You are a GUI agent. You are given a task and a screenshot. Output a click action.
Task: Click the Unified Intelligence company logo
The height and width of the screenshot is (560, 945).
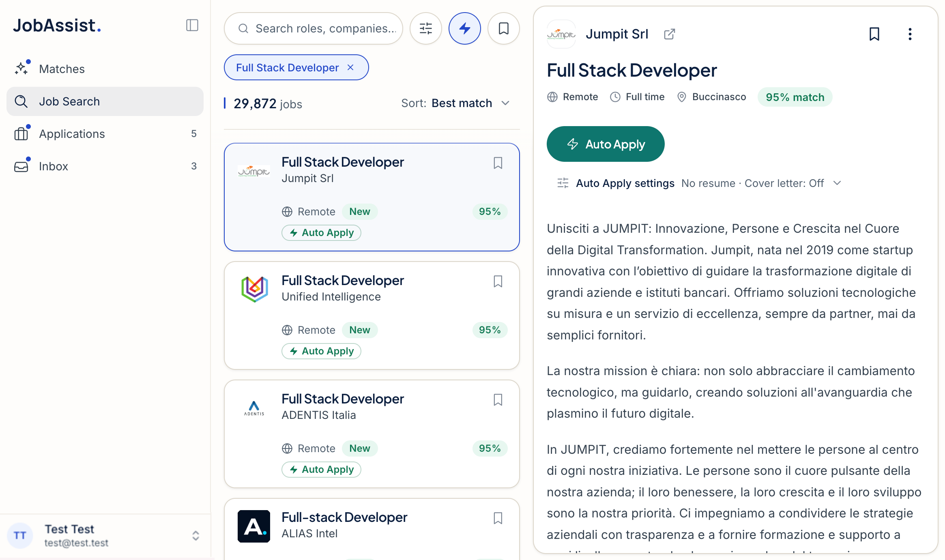pos(254,289)
